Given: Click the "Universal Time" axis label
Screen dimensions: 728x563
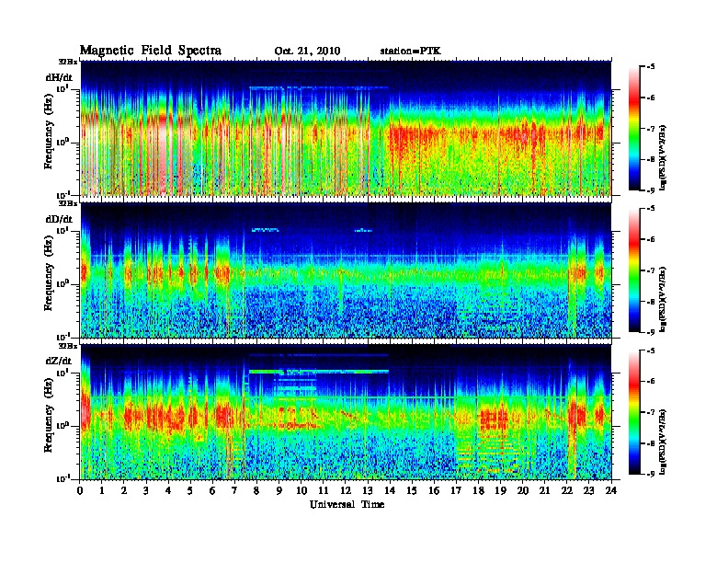Looking at the screenshot, I should (347, 504).
